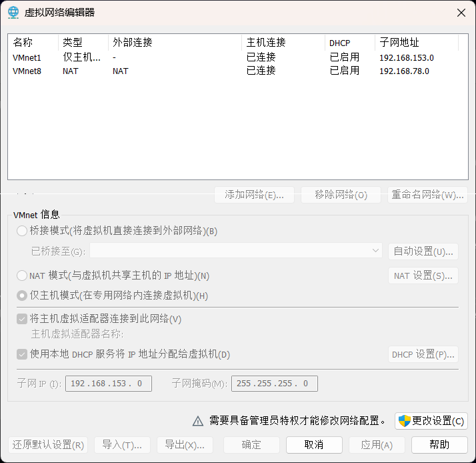Click the 取消 button
This screenshot has width=476, height=463.
(314, 445)
